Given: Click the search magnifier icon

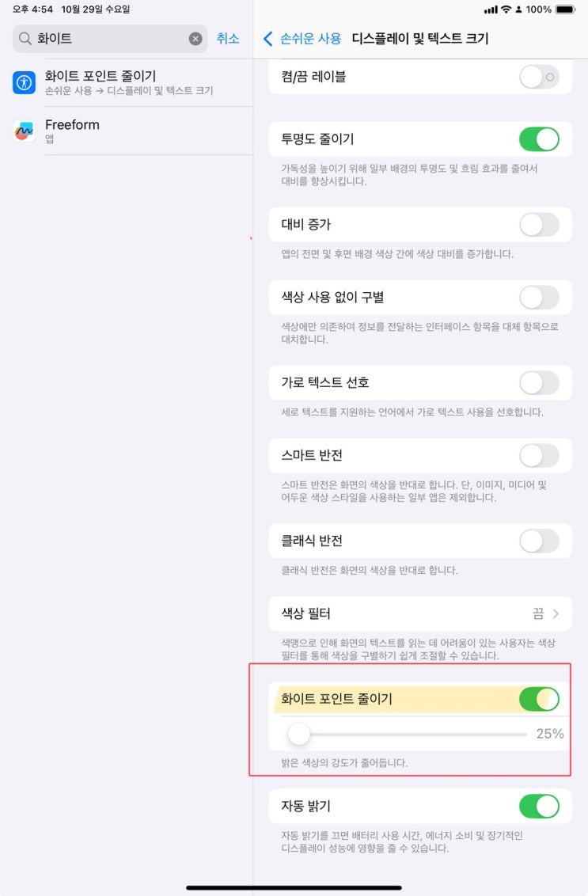Looking at the screenshot, I should click(x=25, y=38).
